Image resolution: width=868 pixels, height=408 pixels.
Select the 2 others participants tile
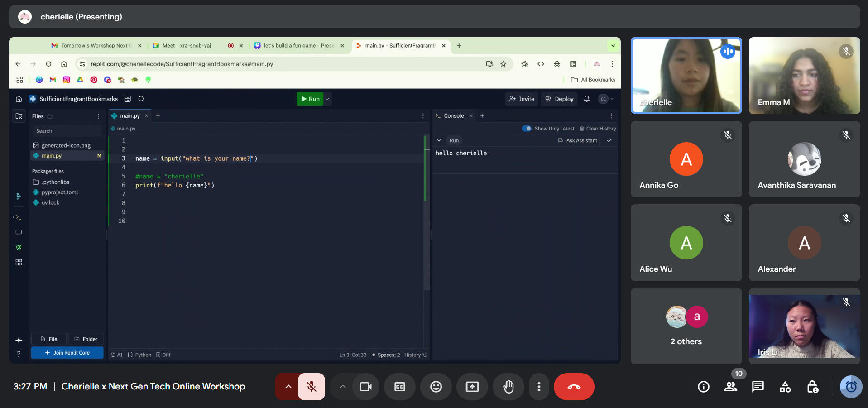coord(686,326)
